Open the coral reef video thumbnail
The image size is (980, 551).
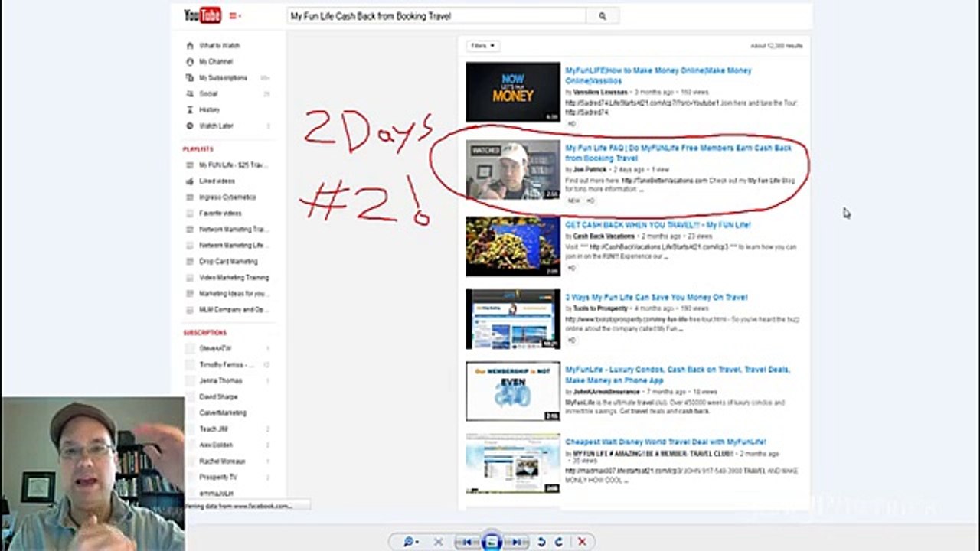(x=513, y=246)
